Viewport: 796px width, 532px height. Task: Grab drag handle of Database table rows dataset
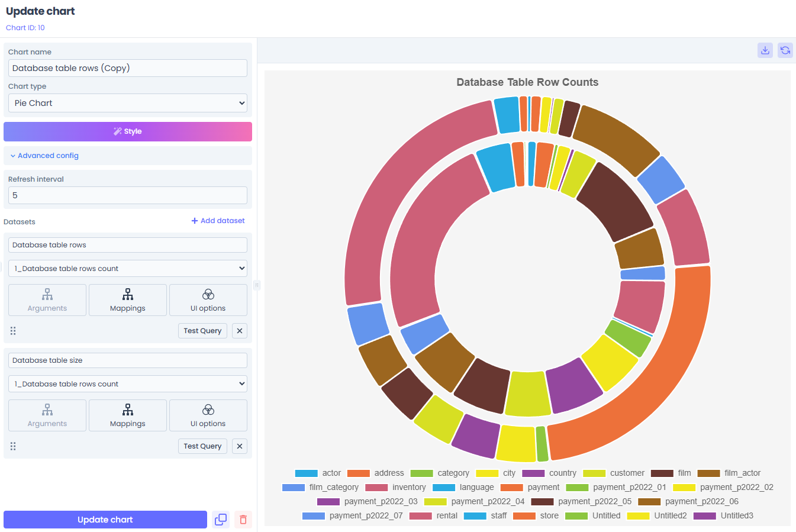13,331
